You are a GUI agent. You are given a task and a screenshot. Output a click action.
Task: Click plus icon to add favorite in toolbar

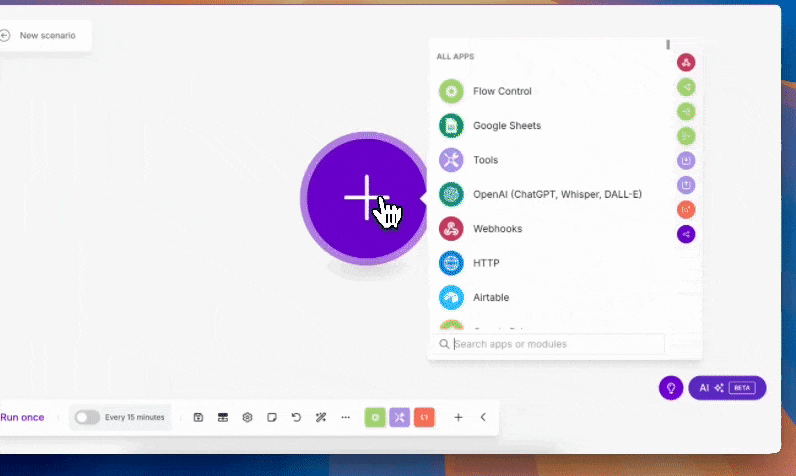click(x=458, y=417)
